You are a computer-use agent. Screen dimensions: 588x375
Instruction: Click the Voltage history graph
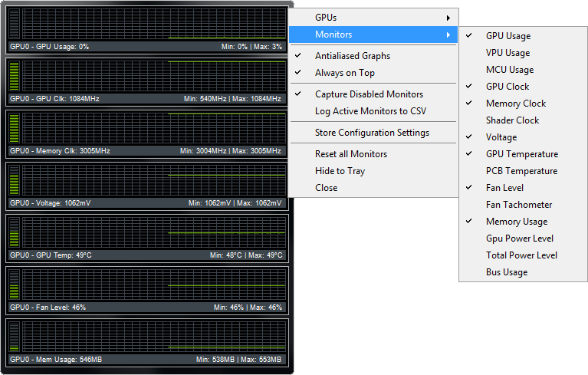point(154,180)
